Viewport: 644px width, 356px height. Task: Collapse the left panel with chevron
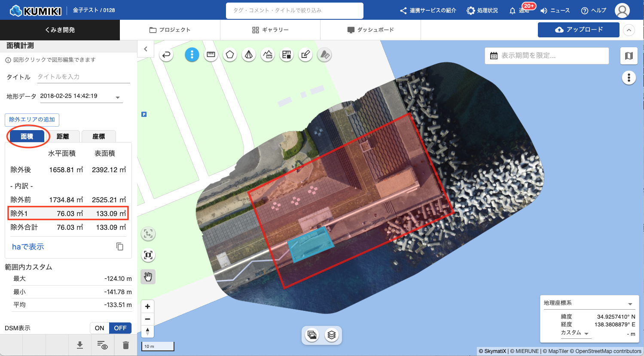point(146,49)
